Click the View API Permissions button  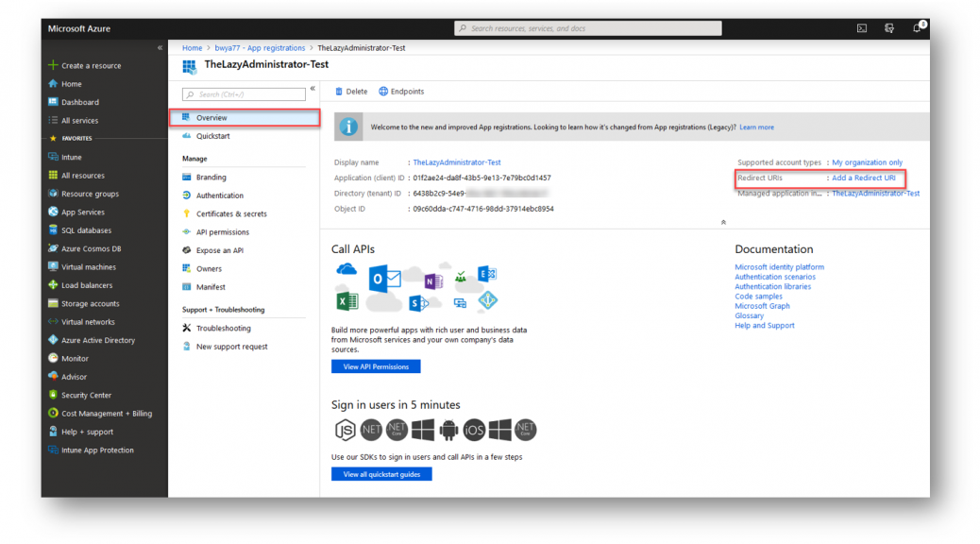pyautogui.click(x=376, y=366)
